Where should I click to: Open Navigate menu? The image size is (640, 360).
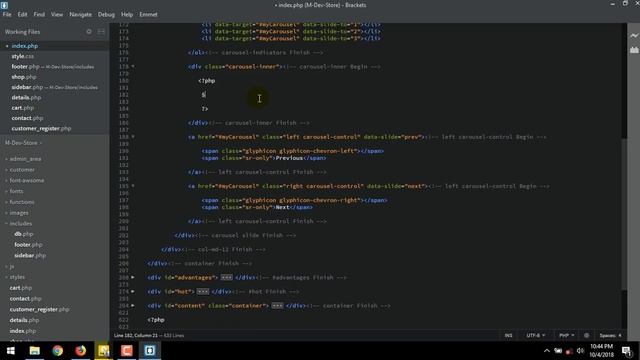tap(80, 14)
